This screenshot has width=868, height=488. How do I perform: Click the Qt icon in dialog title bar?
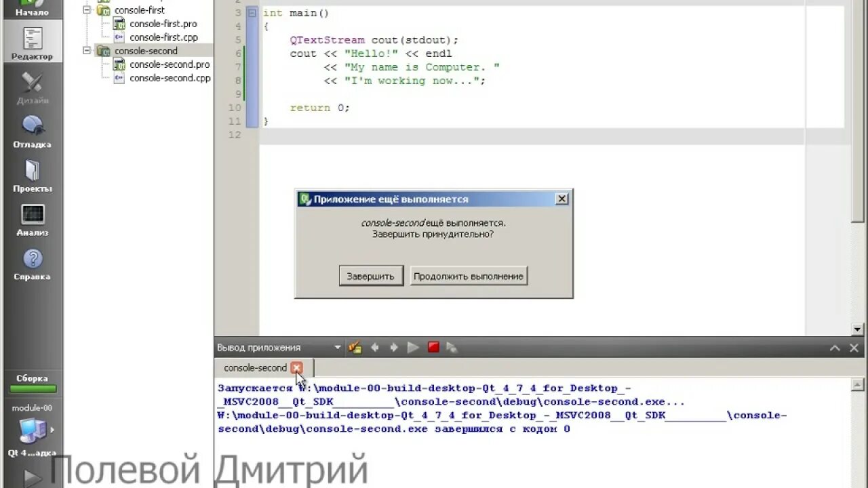pyautogui.click(x=306, y=199)
